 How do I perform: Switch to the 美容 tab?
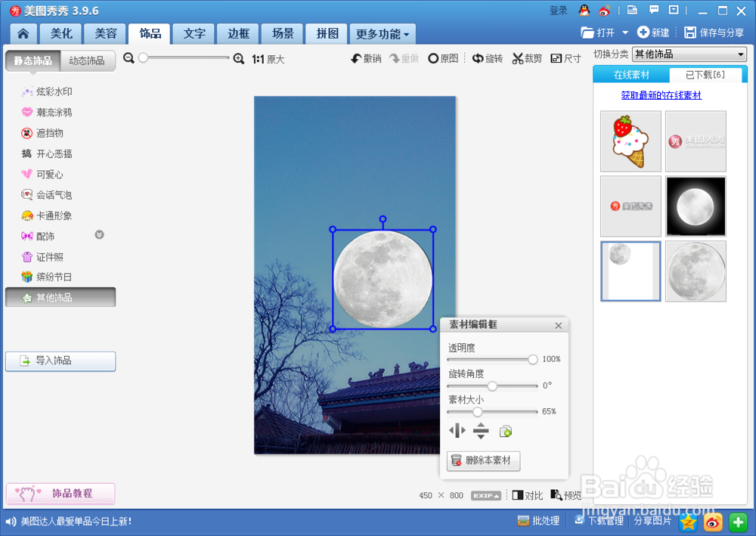(106, 34)
